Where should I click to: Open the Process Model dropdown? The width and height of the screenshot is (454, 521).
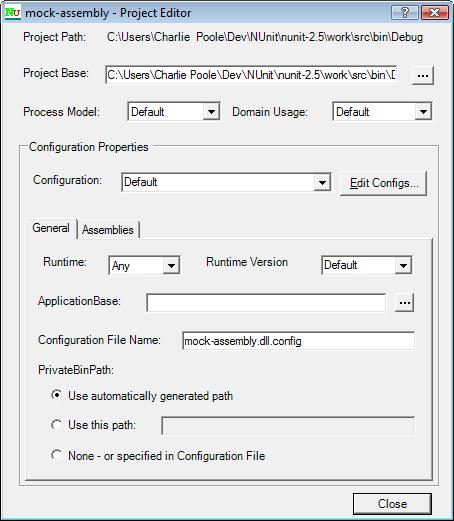point(211,112)
